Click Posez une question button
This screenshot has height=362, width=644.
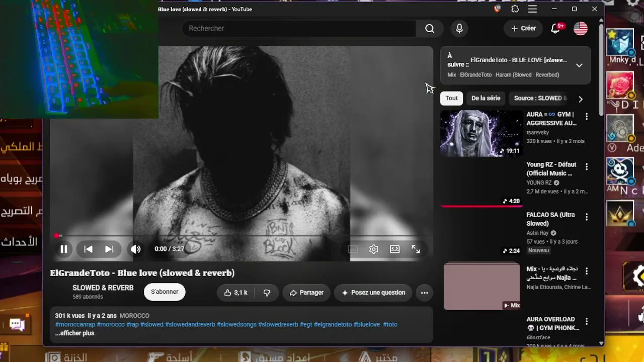[373, 293]
